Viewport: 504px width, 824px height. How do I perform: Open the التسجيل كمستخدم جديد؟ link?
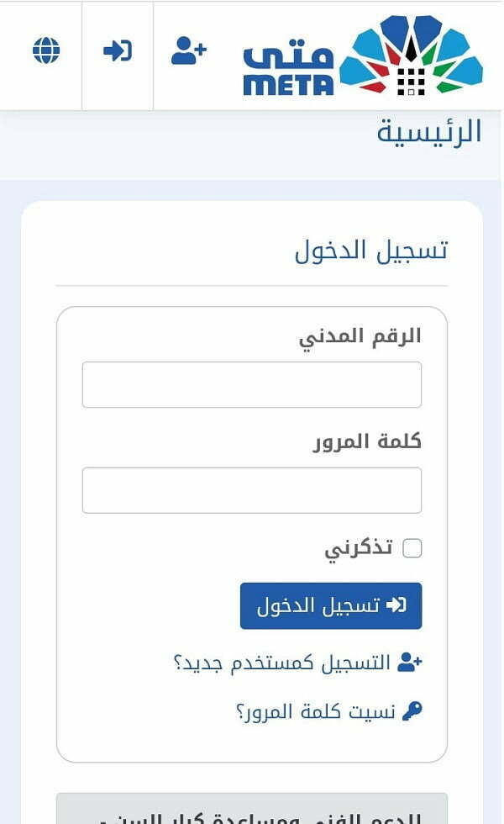pos(282,663)
